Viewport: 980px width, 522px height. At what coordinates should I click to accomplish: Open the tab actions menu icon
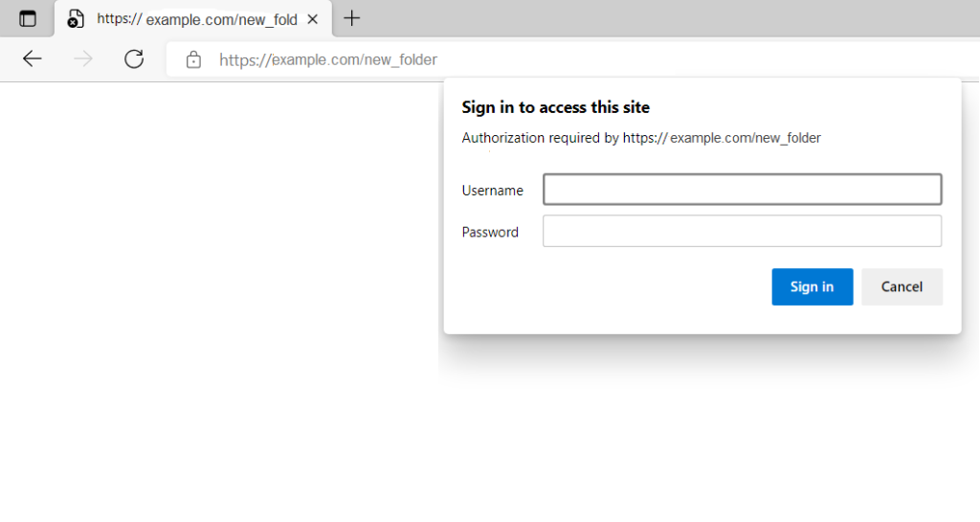point(28,19)
